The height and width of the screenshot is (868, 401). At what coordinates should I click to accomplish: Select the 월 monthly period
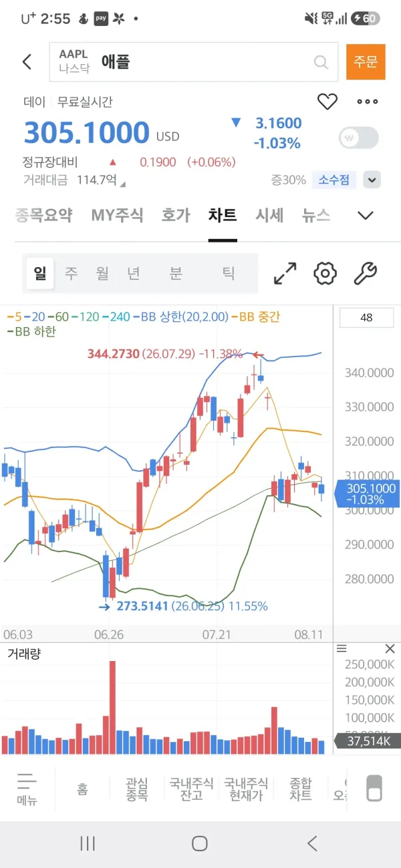tap(102, 273)
